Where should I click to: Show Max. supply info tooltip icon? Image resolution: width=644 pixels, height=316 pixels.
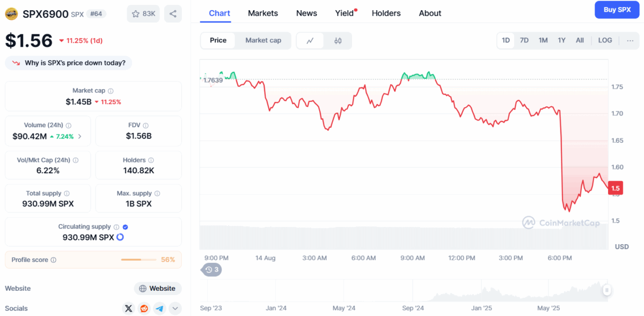click(157, 194)
